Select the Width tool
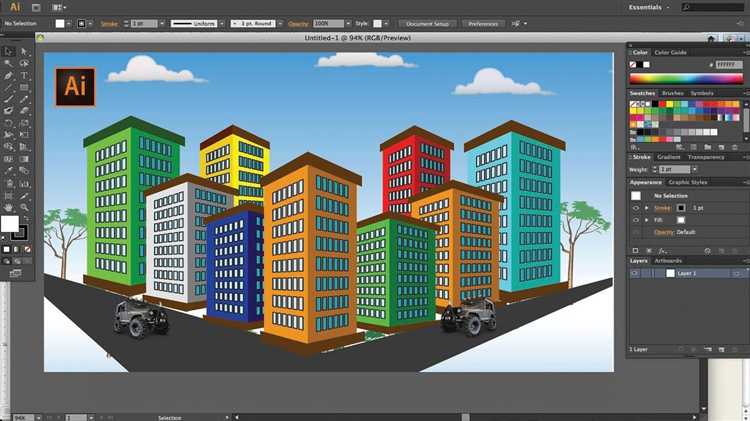Viewport: 750px width, 421px height. (x=9, y=135)
